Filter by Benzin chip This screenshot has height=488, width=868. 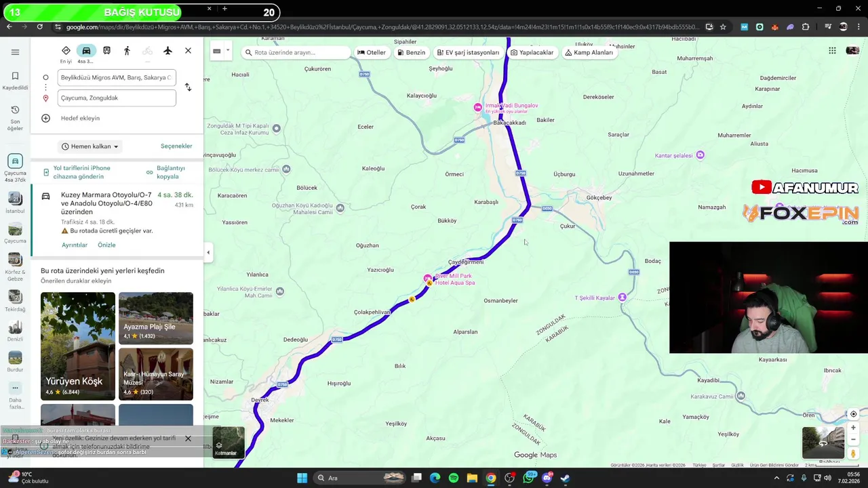point(411,52)
